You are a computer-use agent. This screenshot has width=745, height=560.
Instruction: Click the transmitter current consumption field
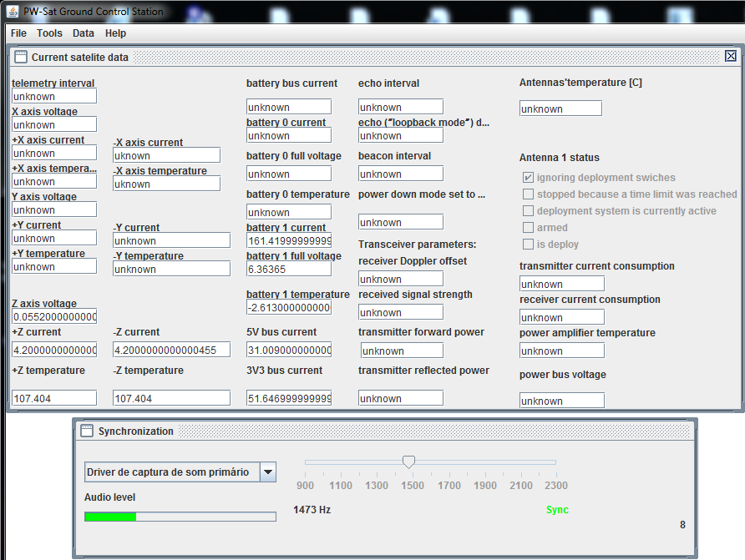point(562,284)
